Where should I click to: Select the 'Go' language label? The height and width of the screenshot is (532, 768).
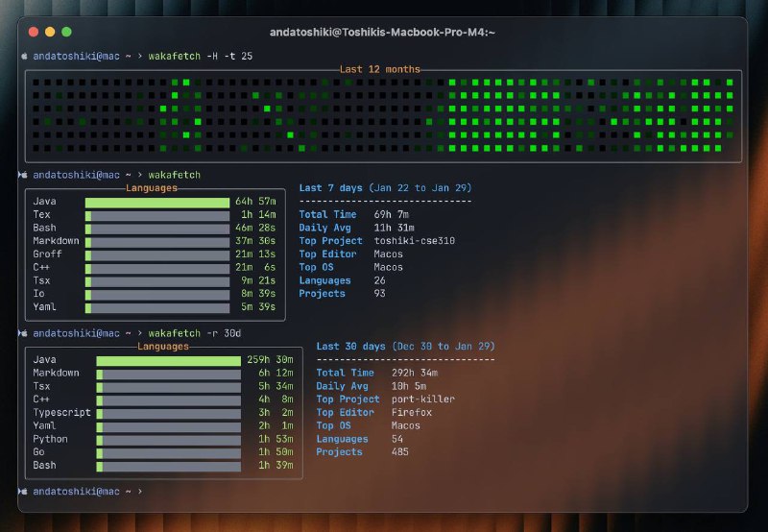38,452
